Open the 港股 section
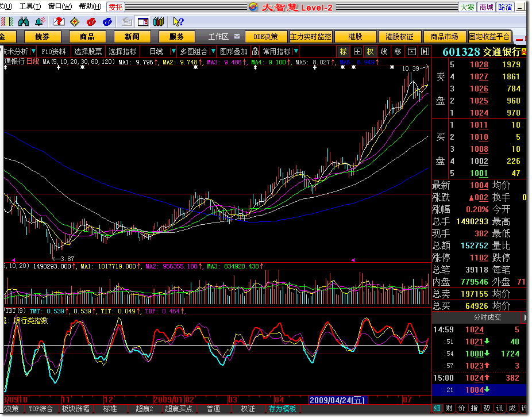The width and height of the screenshot is (532, 418). (355, 37)
